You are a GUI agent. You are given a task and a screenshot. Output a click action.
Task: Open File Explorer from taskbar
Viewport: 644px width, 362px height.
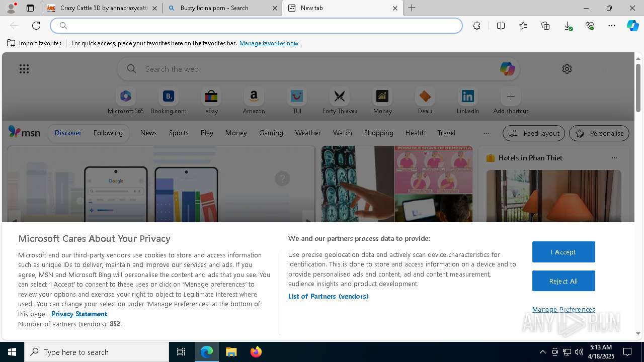(x=231, y=352)
